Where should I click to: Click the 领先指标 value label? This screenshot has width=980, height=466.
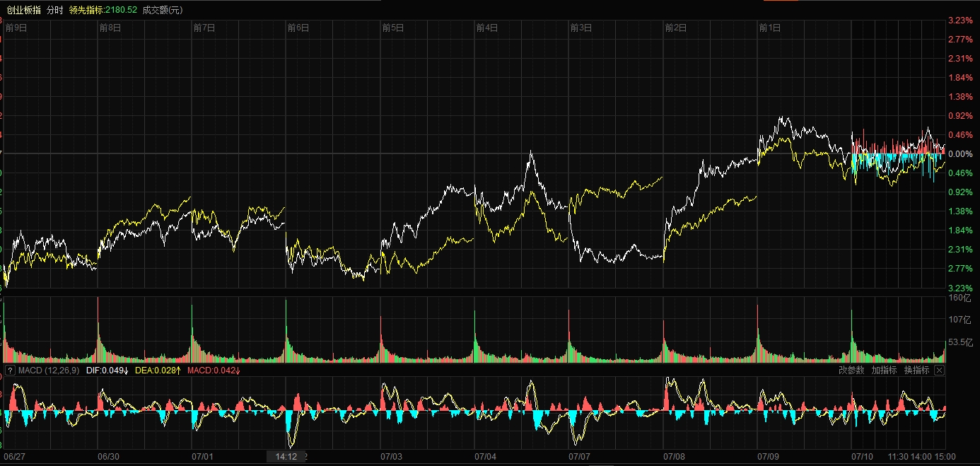click(x=103, y=10)
